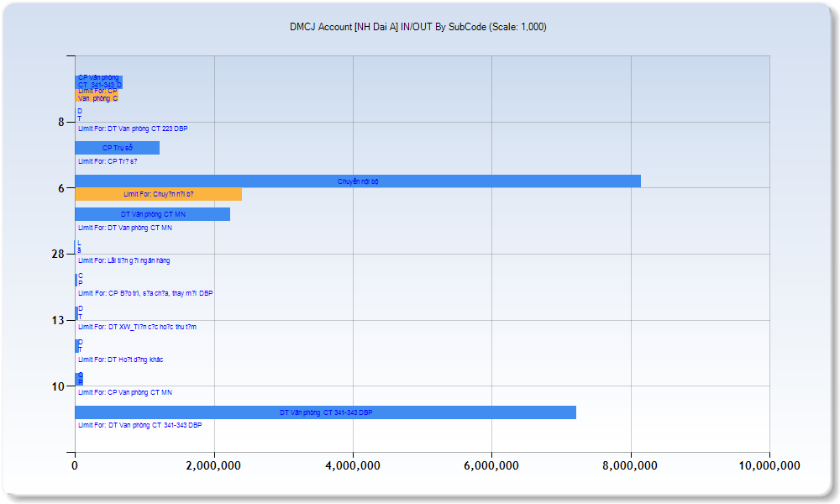Image resolution: width=840 pixels, height=504 pixels.
Task: Click label 'Limit For: DT Van phòng CT 223 DBP'
Action: 133,129
